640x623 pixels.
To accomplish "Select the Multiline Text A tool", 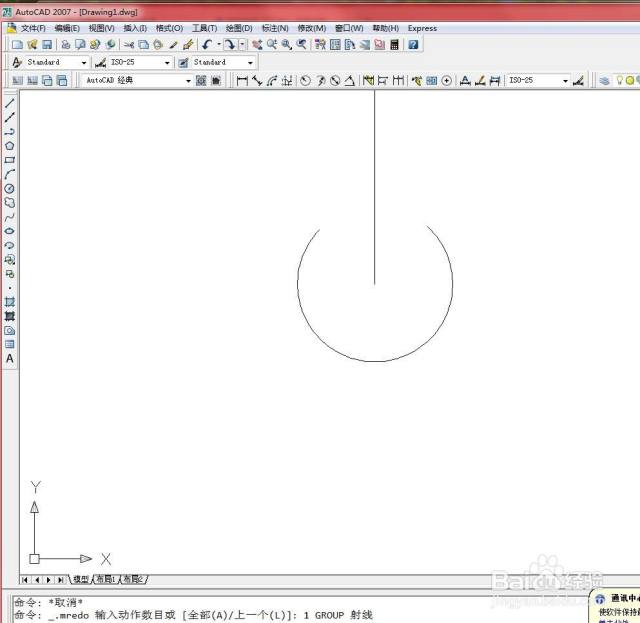I will click(10, 358).
